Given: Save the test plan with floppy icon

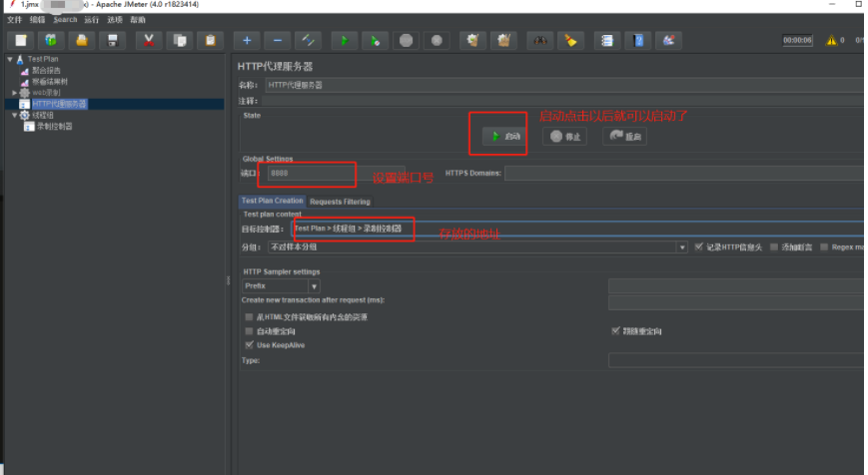Looking at the screenshot, I should point(113,40).
